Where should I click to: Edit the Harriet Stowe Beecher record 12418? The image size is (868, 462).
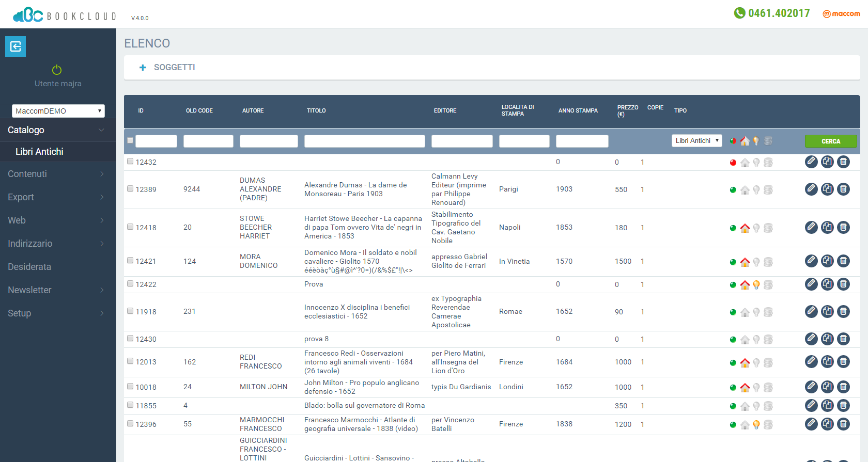coord(811,227)
